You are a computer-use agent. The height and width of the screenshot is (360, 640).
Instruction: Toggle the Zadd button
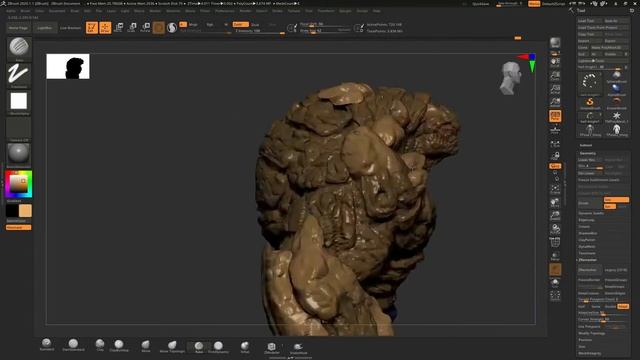[240, 24]
